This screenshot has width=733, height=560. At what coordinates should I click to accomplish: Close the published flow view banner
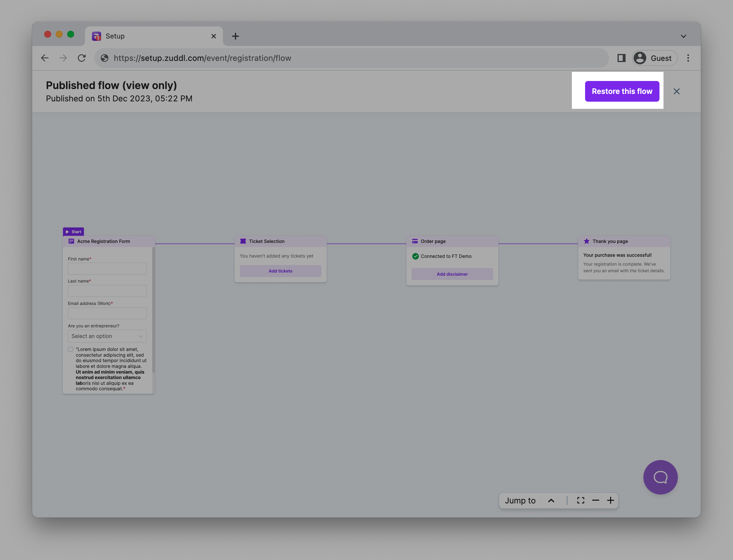[676, 91]
